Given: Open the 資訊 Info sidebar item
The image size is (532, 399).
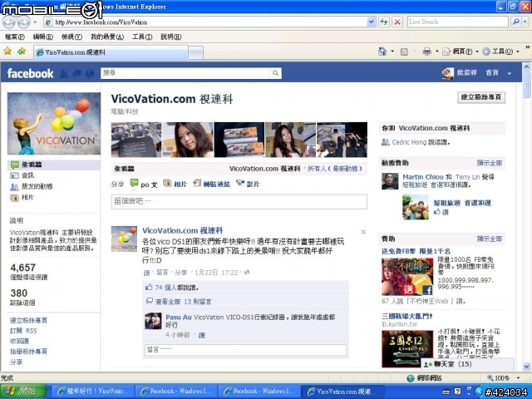Looking at the screenshot, I should click(x=27, y=175).
